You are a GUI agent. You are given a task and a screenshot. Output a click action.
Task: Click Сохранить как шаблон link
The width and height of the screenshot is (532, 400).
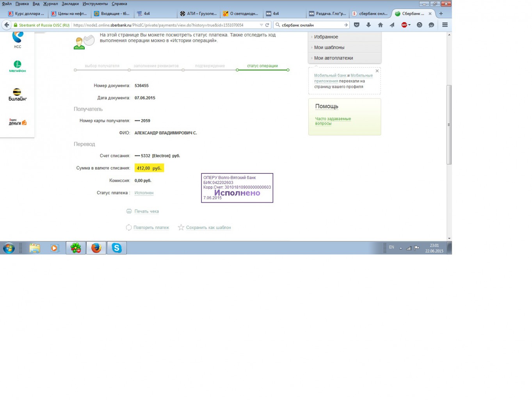(208, 227)
